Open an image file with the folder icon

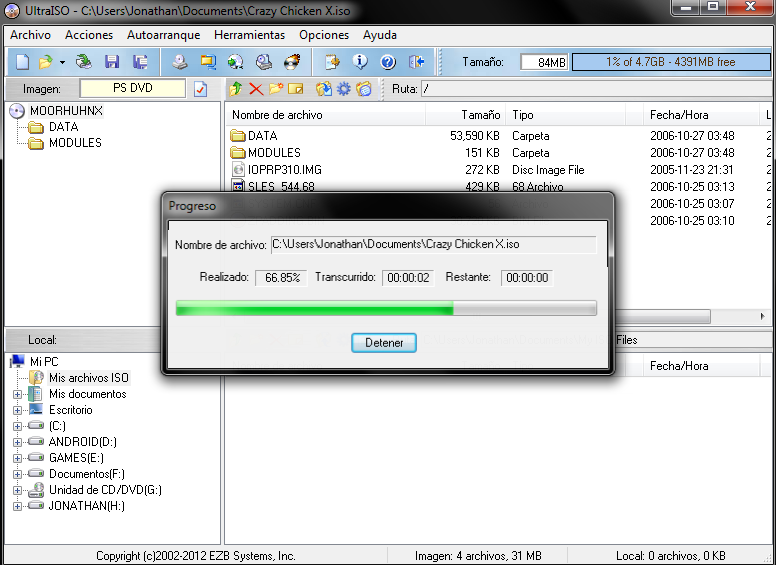coord(46,62)
